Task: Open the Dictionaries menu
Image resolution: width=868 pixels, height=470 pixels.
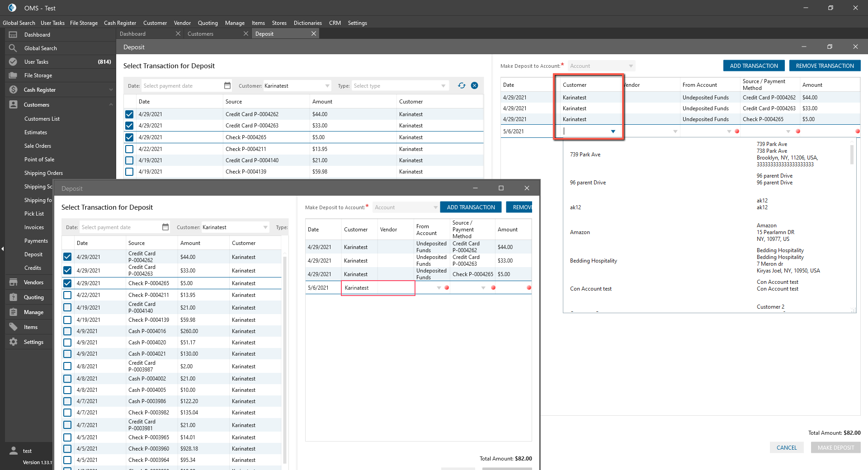Action: pos(307,23)
